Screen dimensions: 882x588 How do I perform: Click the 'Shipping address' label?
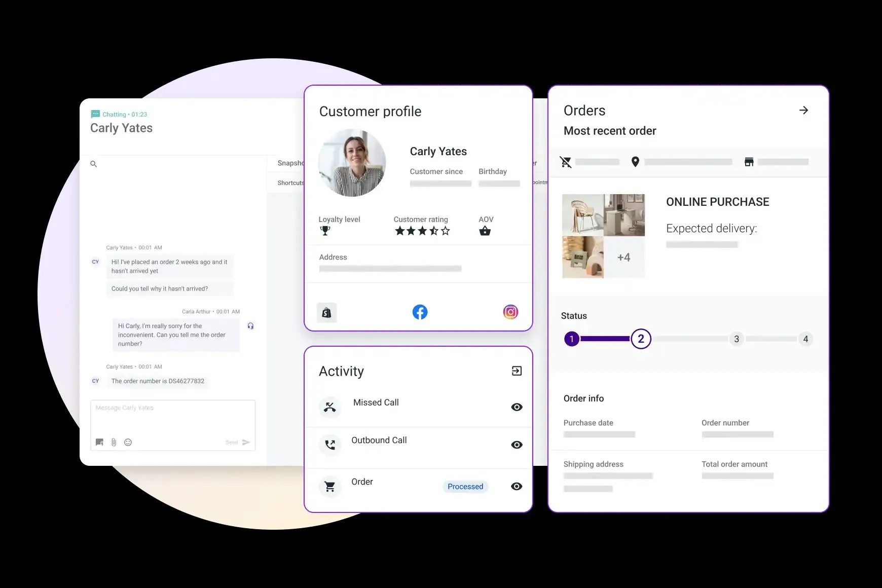[x=594, y=464]
